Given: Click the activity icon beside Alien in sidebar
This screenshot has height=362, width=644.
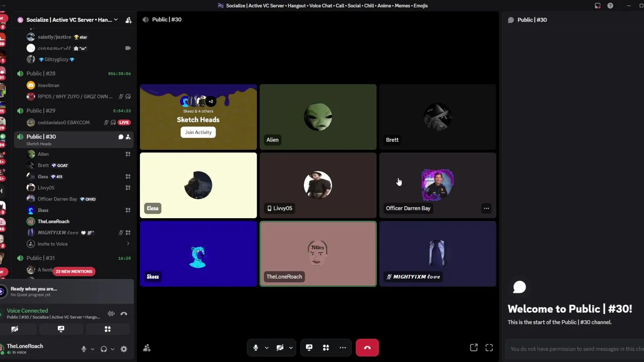Looking at the screenshot, I should tap(128, 154).
